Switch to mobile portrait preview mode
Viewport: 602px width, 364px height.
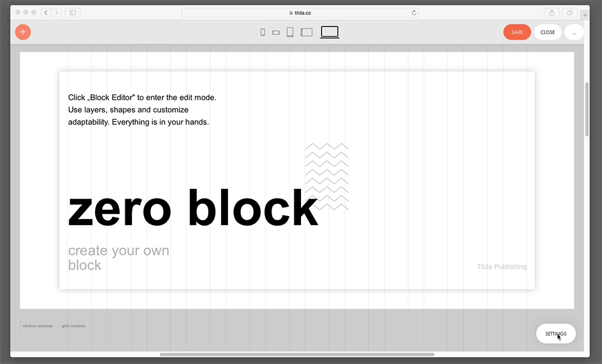[262, 32]
